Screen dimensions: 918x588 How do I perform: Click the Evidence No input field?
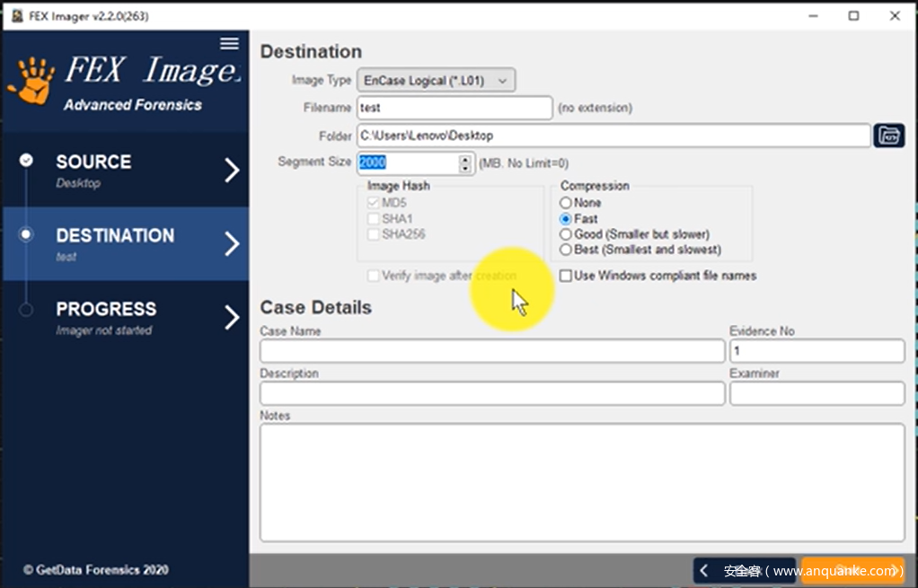point(817,351)
